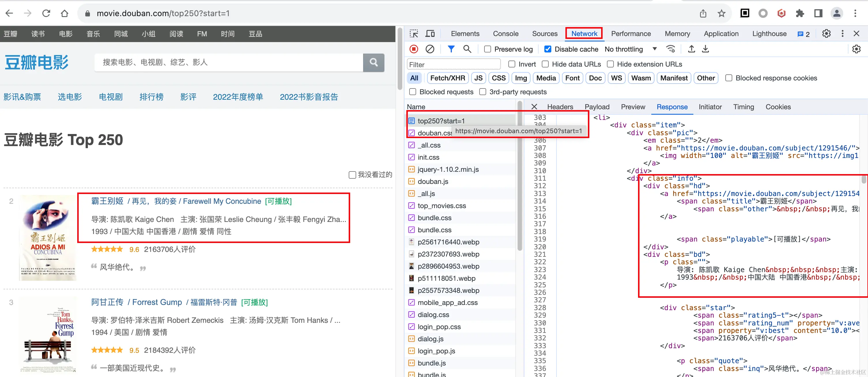This screenshot has width=868, height=377.
Task: Open the Application tab
Action: pyautogui.click(x=721, y=34)
